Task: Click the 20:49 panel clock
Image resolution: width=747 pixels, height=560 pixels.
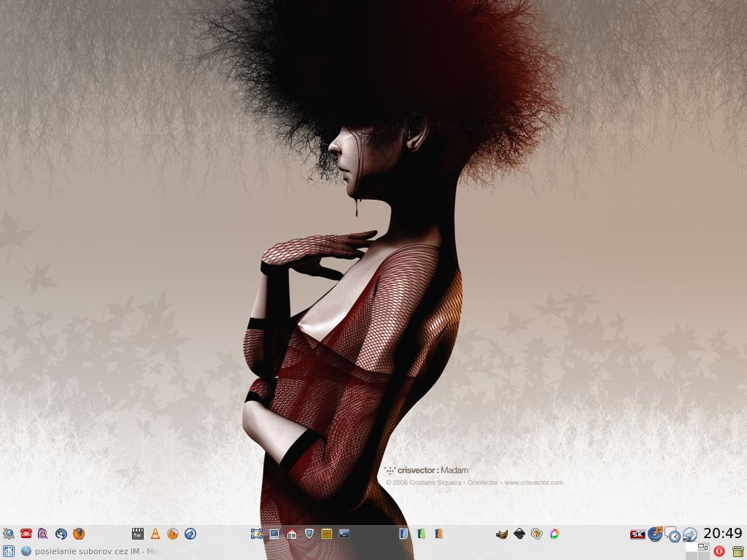Action: [x=723, y=533]
